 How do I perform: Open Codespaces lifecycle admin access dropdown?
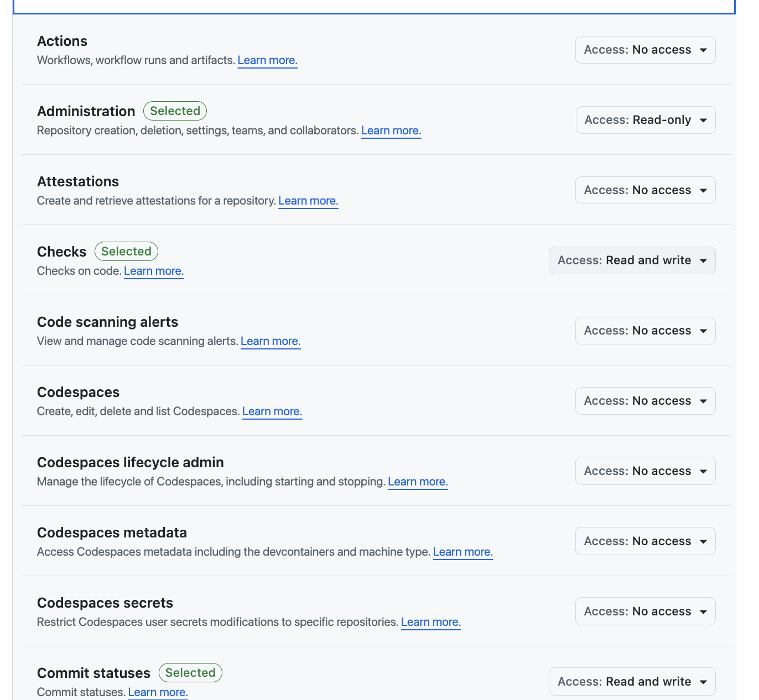[645, 471]
